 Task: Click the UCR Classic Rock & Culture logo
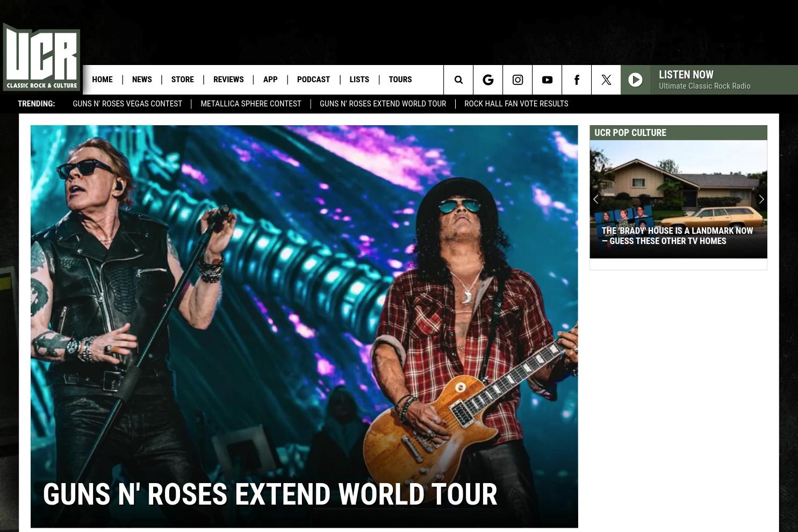pyautogui.click(x=41, y=57)
